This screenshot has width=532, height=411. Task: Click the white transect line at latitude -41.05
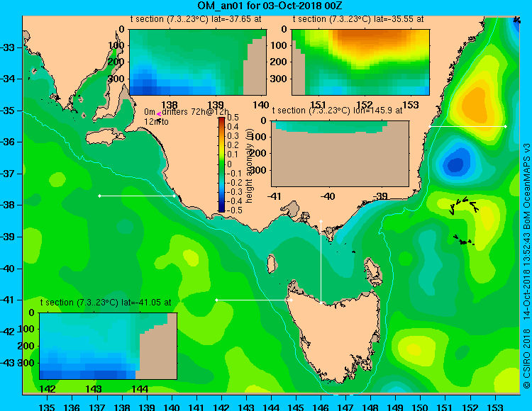254,300
